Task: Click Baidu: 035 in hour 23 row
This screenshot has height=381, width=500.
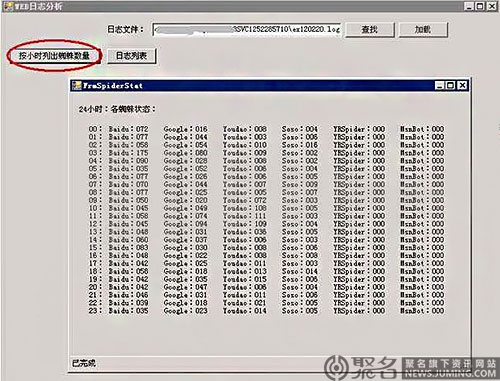Action: (x=128, y=311)
